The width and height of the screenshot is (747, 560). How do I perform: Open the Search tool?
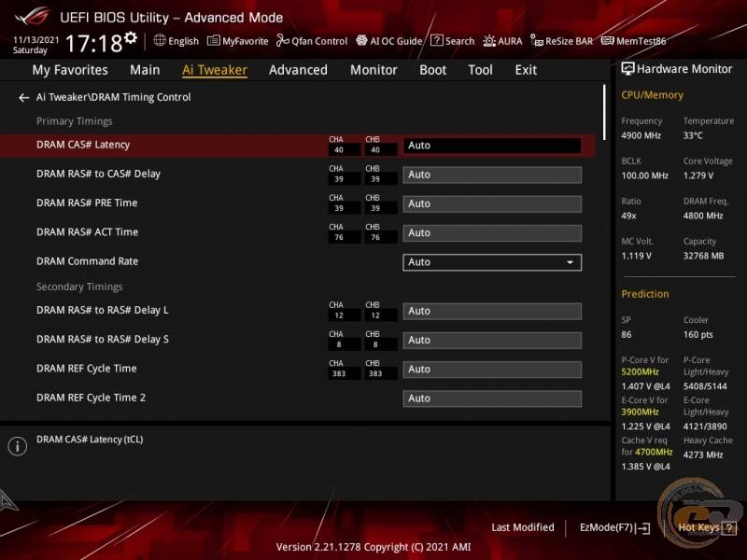tap(452, 41)
